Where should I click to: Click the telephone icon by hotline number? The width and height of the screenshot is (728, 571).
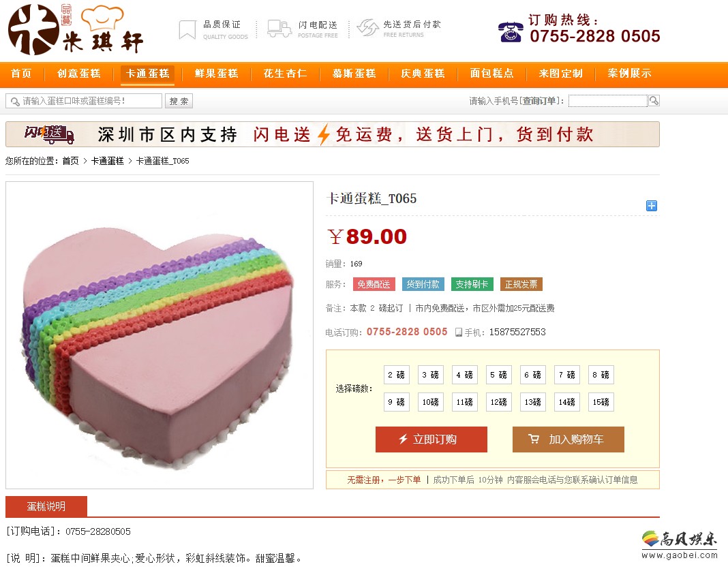511,32
